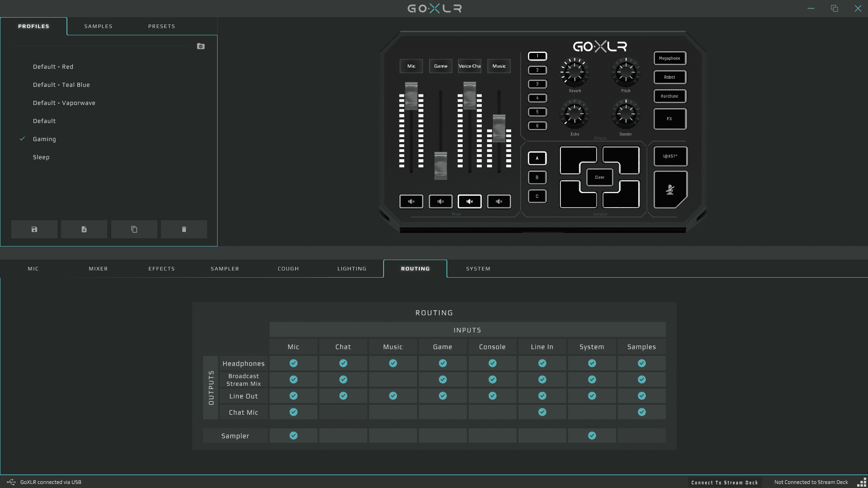Screen dimensions: 868x488
Task: Activate the Megaphone effect button
Action: point(670,58)
